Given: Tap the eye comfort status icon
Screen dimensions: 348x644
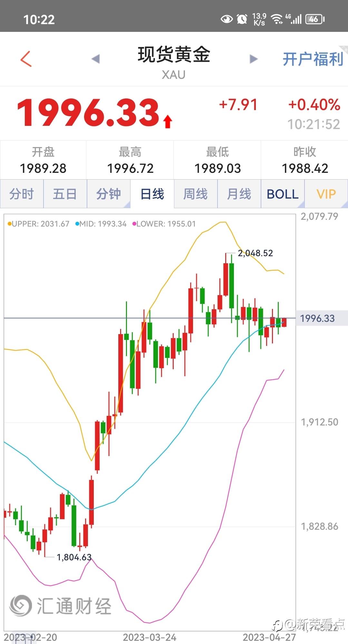Looking at the screenshot, I should (x=227, y=19).
